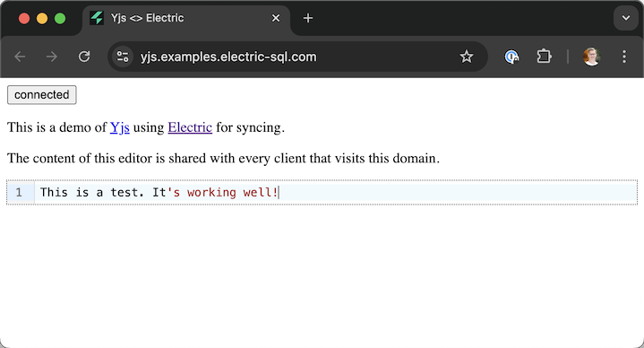644x348 pixels.
Task: Click the browser back arrow
Action: (x=20, y=57)
